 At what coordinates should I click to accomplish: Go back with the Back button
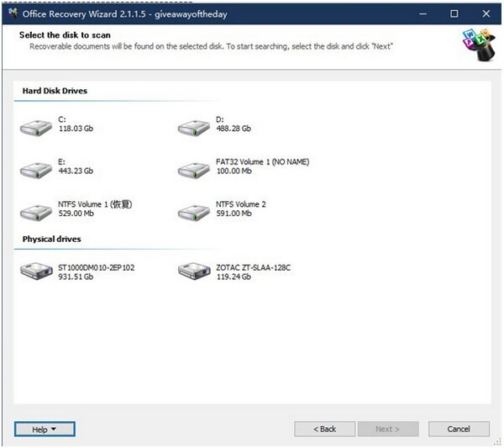coord(324,429)
